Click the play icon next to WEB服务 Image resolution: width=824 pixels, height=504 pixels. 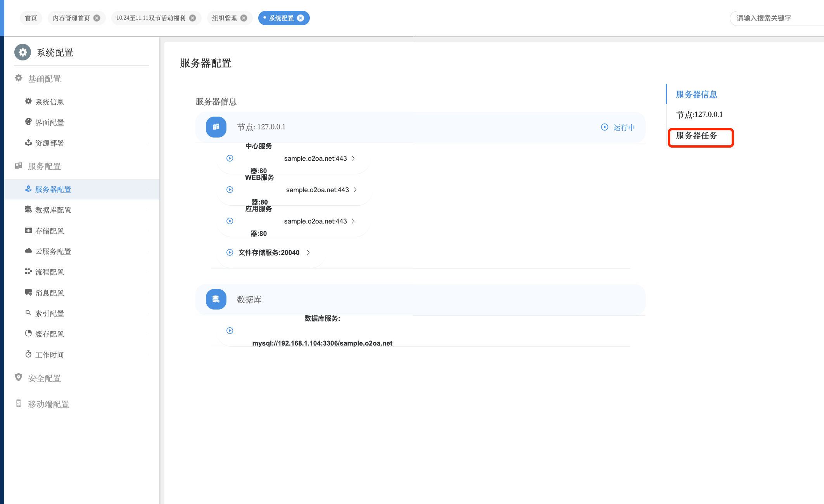point(230,190)
